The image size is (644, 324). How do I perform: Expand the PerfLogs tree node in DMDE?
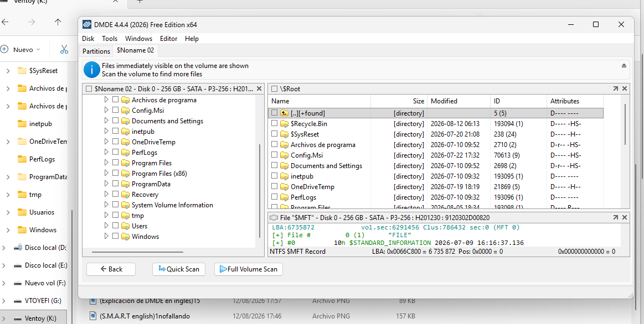pos(106,152)
